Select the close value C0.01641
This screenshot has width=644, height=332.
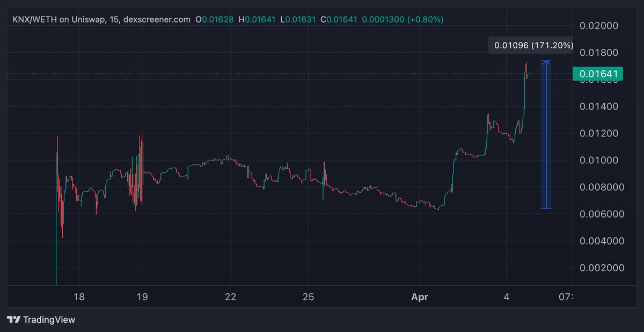tap(339, 19)
